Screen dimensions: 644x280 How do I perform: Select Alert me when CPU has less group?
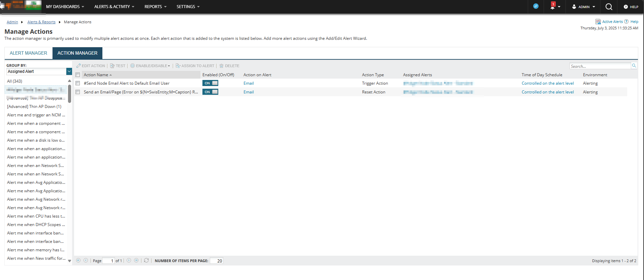pyautogui.click(x=36, y=216)
